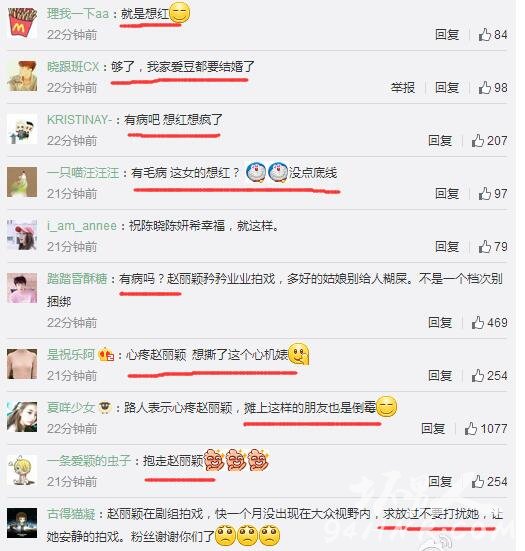Click the badge icon beside 是祝乐阿
The width and height of the screenshot is (525, 551).
click(x=106, y=354)
